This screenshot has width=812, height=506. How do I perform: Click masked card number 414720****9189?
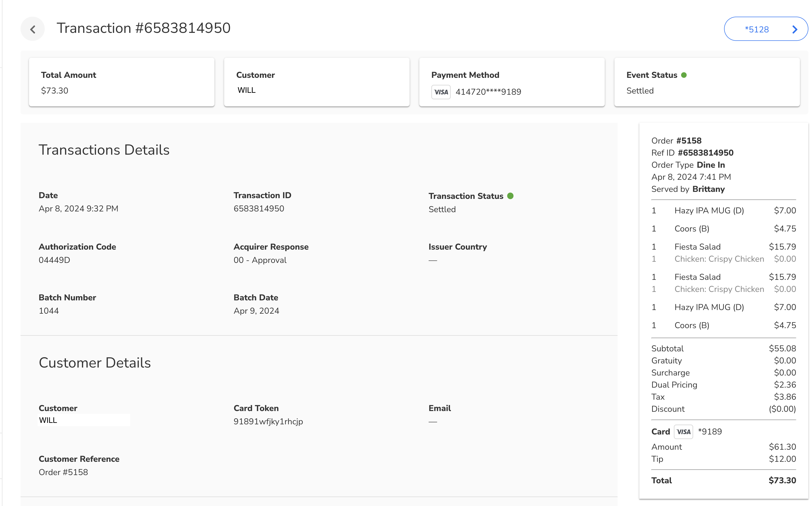click(x=488, y=92)
